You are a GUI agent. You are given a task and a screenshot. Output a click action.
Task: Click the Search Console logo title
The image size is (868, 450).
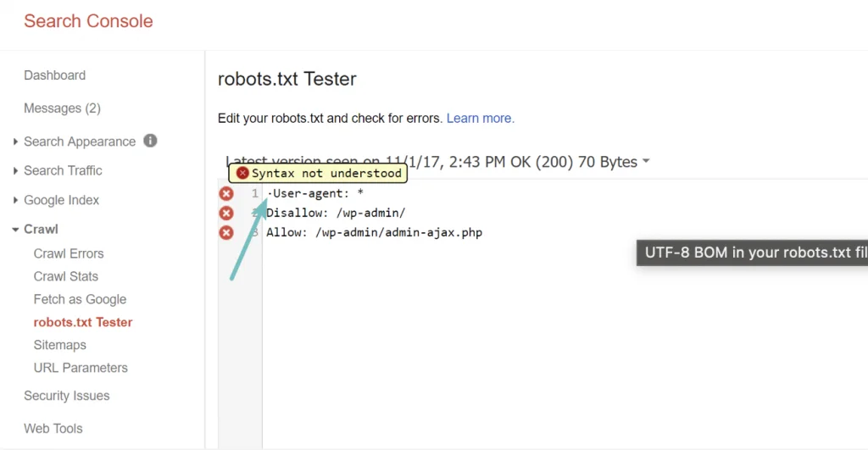click(x=88, y=21)
